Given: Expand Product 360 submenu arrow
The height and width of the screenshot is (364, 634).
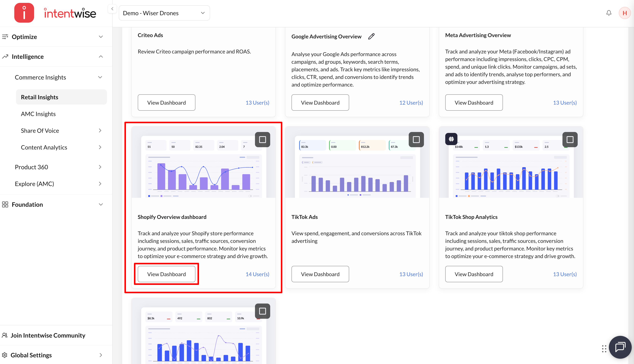Looking at the screenshot, I should tap(100, 167).
